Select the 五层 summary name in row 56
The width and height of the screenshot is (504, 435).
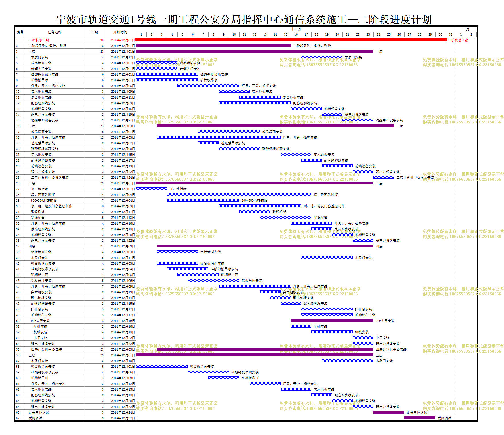point(32,355)
